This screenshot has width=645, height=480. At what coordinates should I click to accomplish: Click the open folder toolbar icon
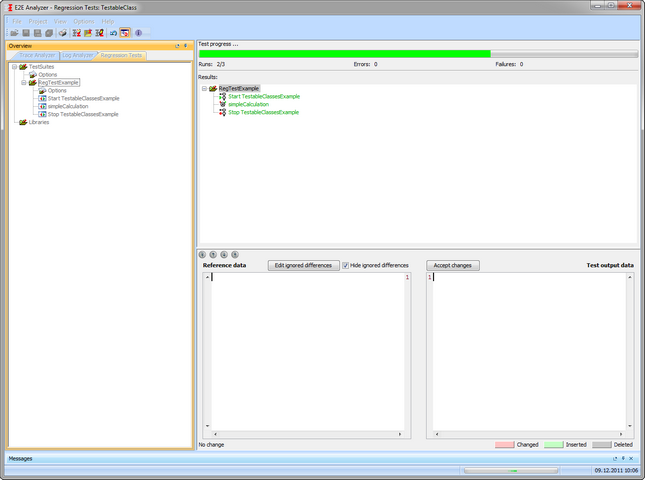[x=14, y=33]
